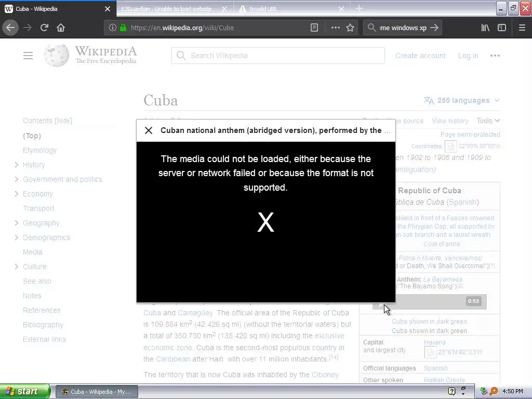532x399 pixels.
Task: Jump to Etymology in contents
Action: pyautogui.click(x=39, y=150)
